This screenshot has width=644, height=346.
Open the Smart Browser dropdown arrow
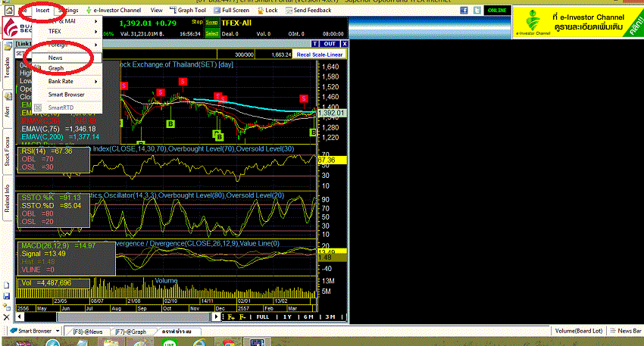(x=58, y=331)
